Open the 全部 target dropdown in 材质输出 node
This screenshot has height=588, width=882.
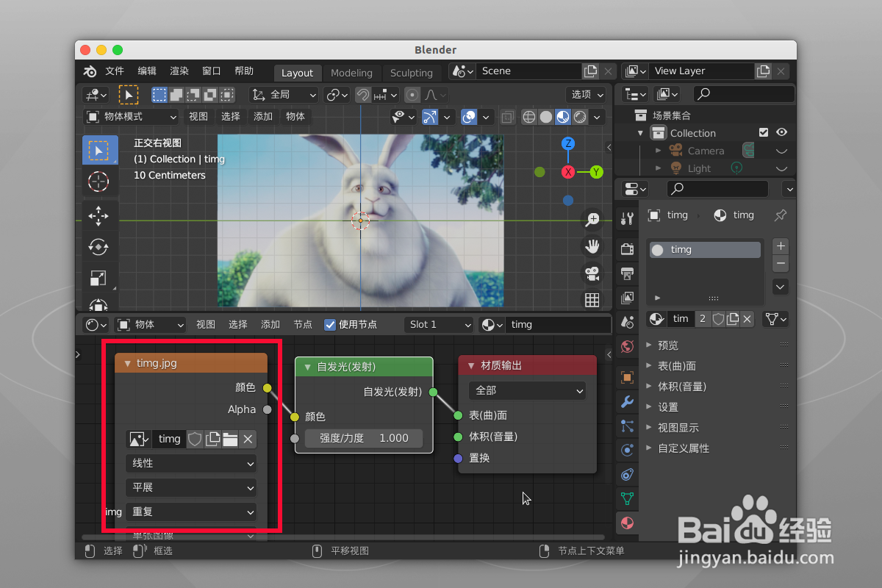point(527,390)
